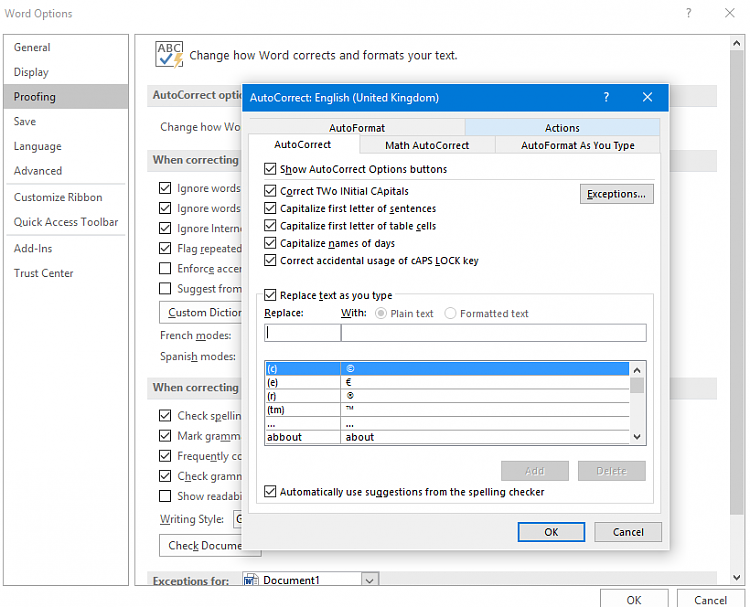The width and height of the screenshot is (750, 607).
Task: Open the AutoFormat As You Type tab
Action: tap(577, 145)
